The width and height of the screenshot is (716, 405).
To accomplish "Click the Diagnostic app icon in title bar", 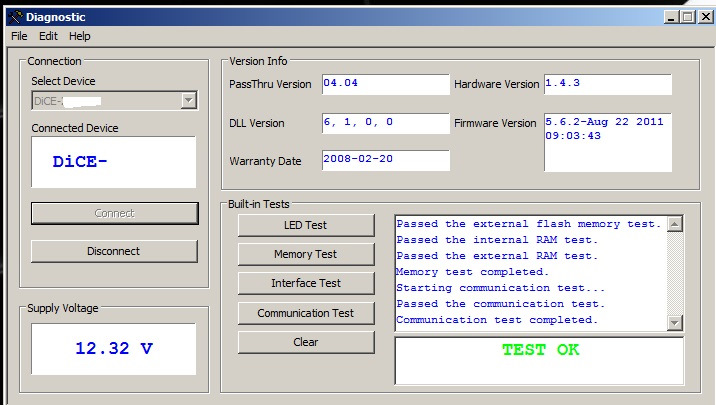I will click(15, 17).
